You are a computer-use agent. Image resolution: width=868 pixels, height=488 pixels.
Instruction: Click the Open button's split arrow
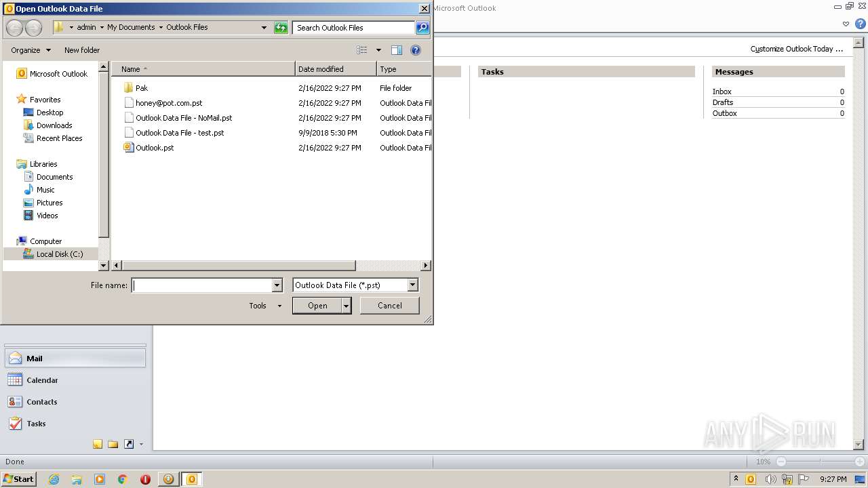pyautogui.click(x=347, y=306)
